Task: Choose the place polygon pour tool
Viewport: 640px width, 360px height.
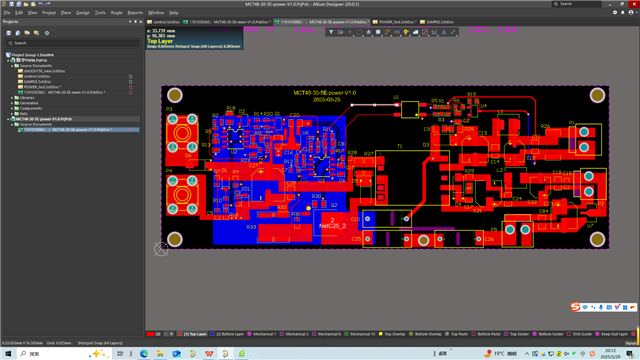Action: 416,32
